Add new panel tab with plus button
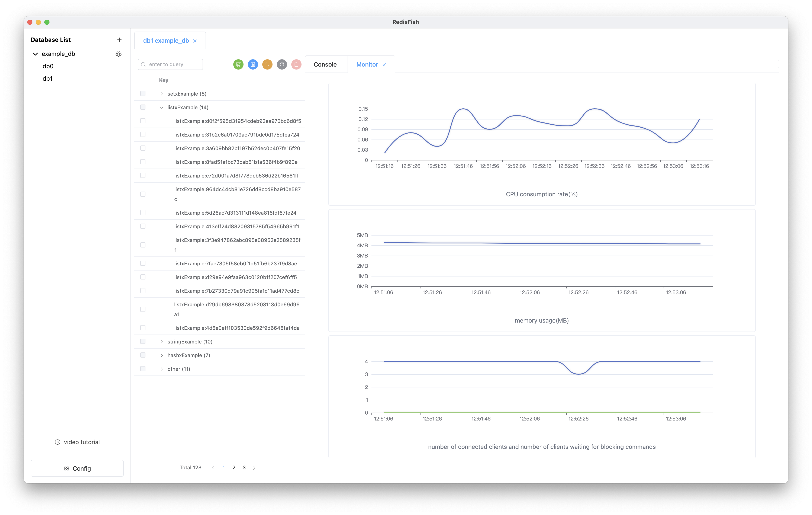The image size is (812, 515). coord(774,64)
